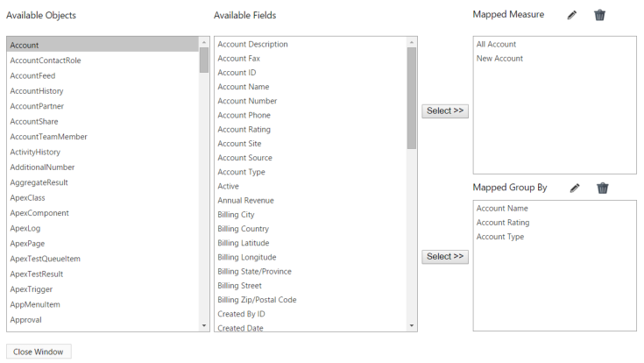644x363 pixels.
Task: Choose the highlighted Account object
Action: pos(103,45)
